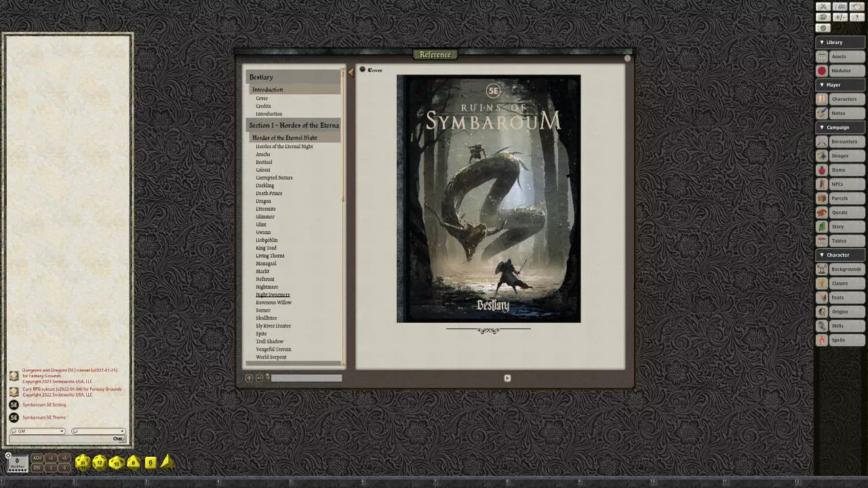Open the Spells icon
The width and height of the screenshot is (868, 488).
coord(822,340)
